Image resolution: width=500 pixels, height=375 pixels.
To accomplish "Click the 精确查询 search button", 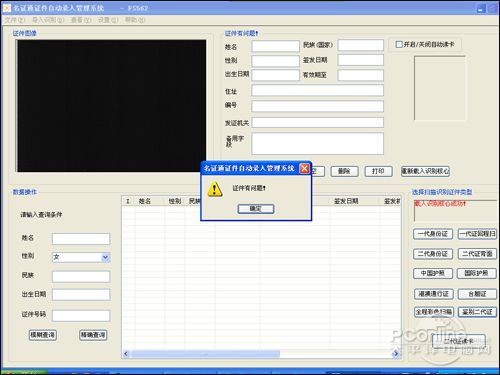I will [93, 335].
